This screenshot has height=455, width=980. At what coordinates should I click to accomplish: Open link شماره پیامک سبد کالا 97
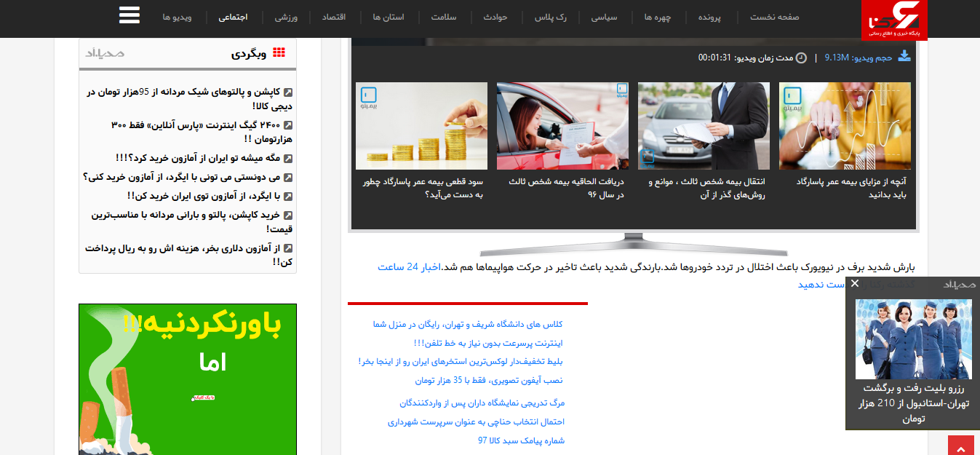pyautogui.click(x=521, y=440)
